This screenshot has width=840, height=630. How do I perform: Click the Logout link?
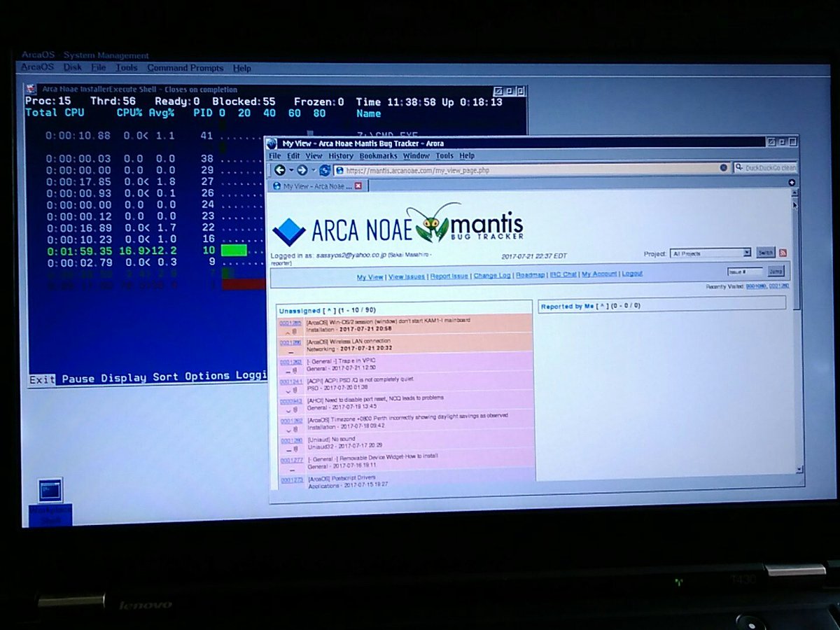(632, 274)
